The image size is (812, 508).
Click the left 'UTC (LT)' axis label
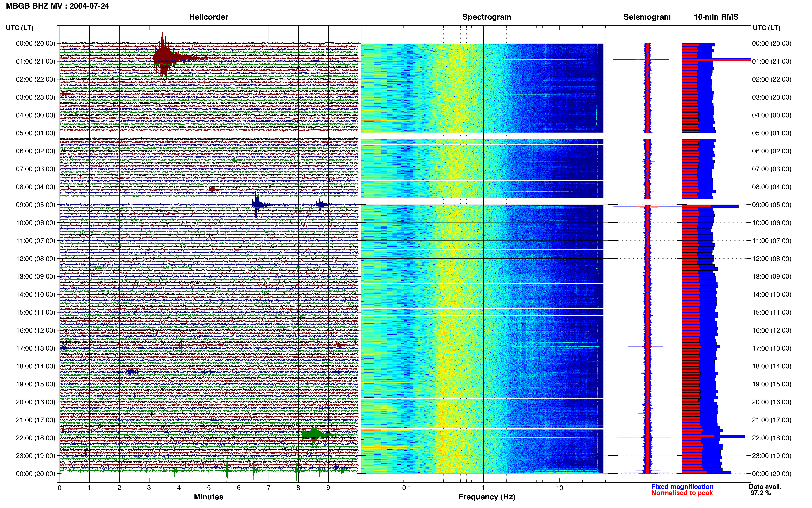pyautogui.click(x=19, y=28)
